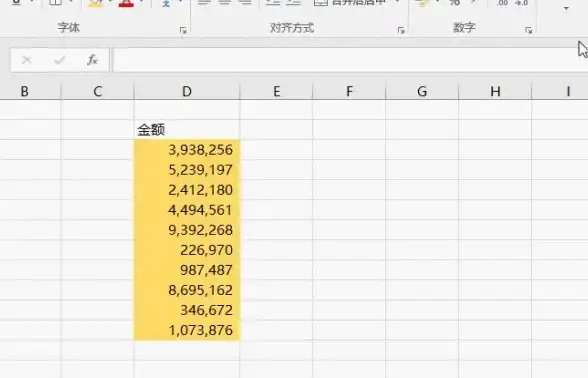
Task: Click inside the formula bar input
Action: pyautogui.click(x=350, y=60)
